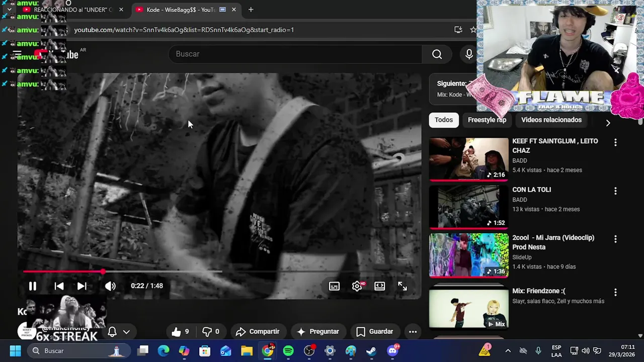644x362 pixels.
Task: Open the tray volume speaker control
Action: click(586, 351)
